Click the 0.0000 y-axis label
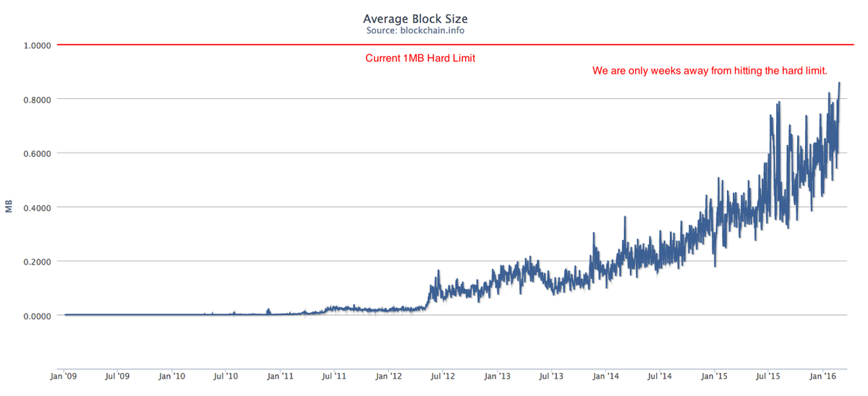Screen dimensions: 868x396 click(x=37, y=316)
